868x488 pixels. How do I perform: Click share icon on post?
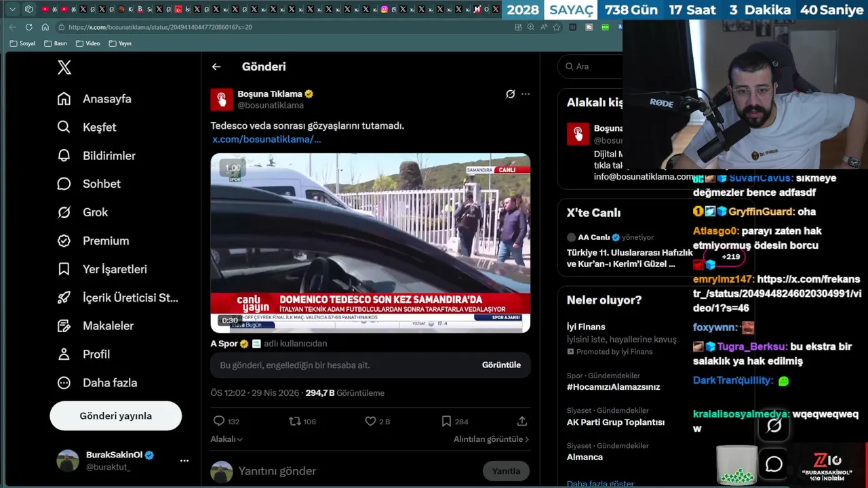coord(522,421)
